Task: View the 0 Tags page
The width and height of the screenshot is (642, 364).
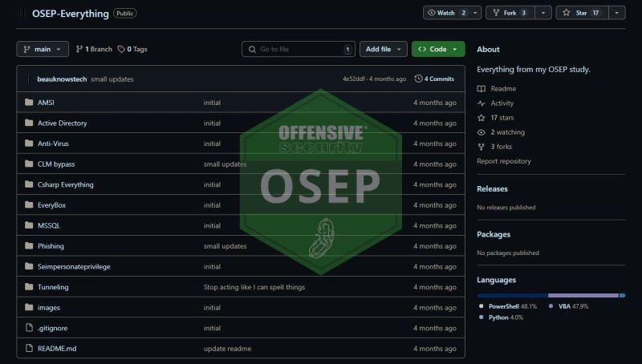Action: tap(132, 49)
